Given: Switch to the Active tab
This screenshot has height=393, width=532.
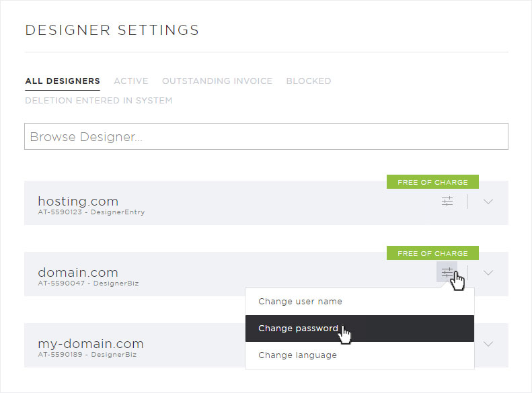Looking at the screenshot, I should coord(131,81).
